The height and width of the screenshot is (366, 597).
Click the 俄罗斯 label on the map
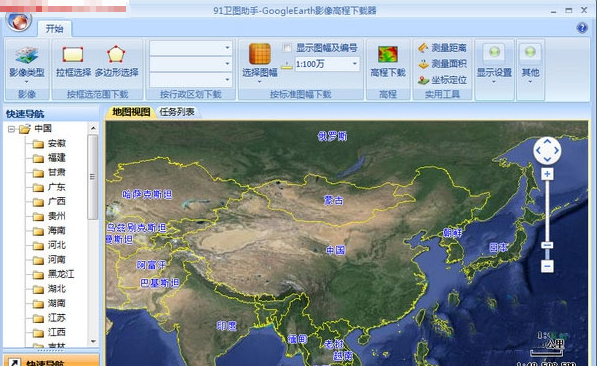click(x=332, y=136)
